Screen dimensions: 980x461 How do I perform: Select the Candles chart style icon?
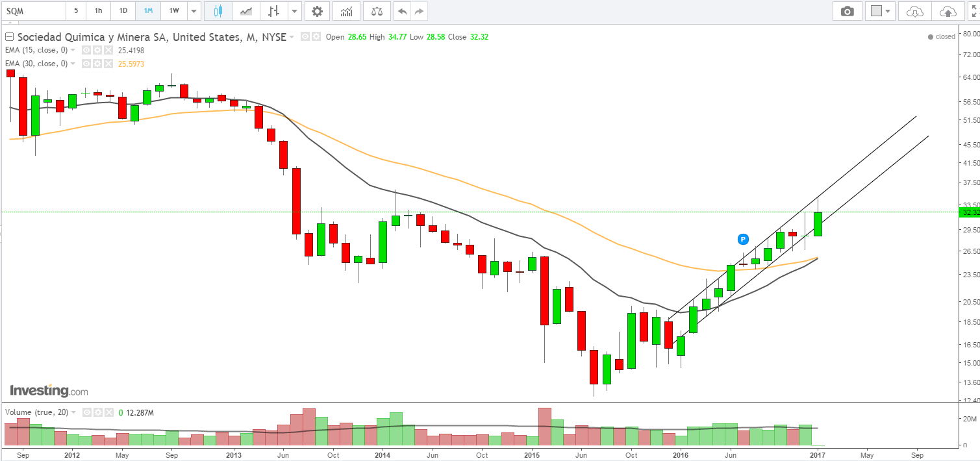tap(218, 11)
